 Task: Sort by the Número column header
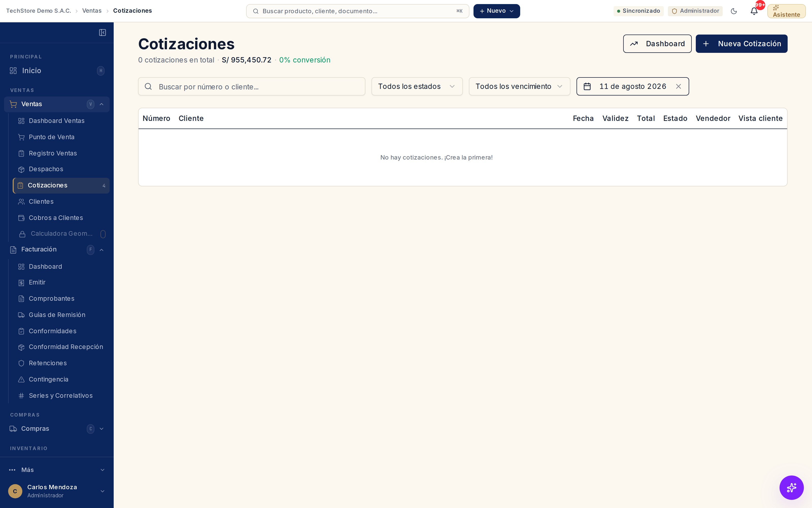(x=156, y=119)
